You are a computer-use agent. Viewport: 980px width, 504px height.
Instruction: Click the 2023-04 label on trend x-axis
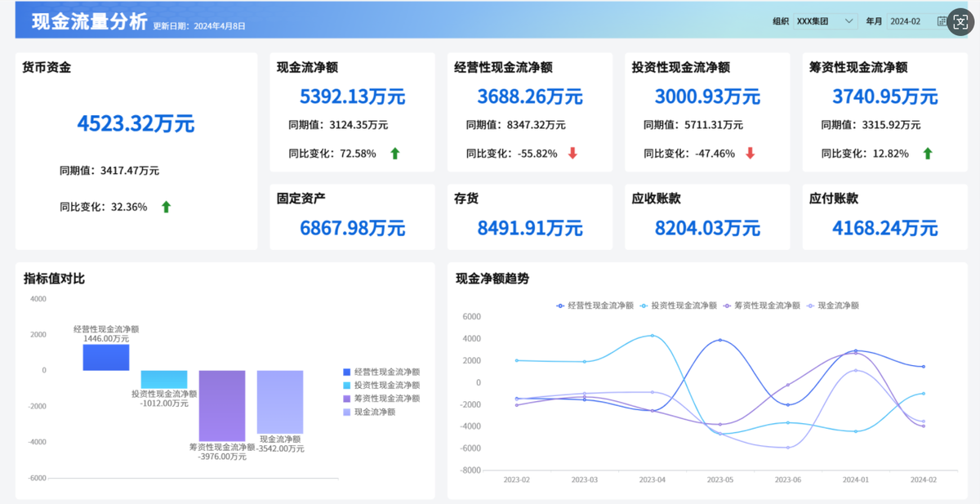[x=652, y=480]
